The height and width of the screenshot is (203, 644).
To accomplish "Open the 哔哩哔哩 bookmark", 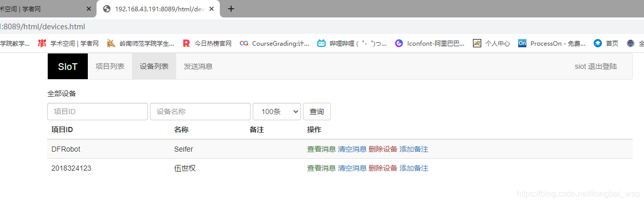I will [352, 44].
